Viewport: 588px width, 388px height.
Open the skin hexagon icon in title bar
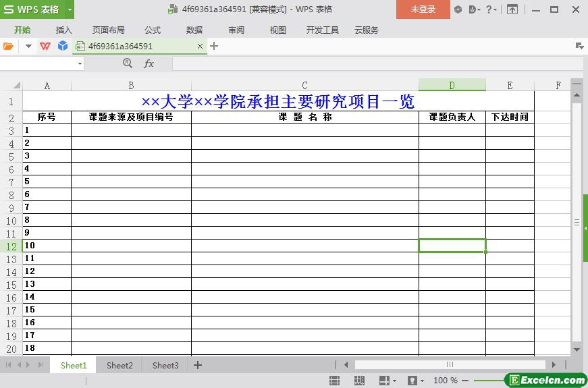458,9
